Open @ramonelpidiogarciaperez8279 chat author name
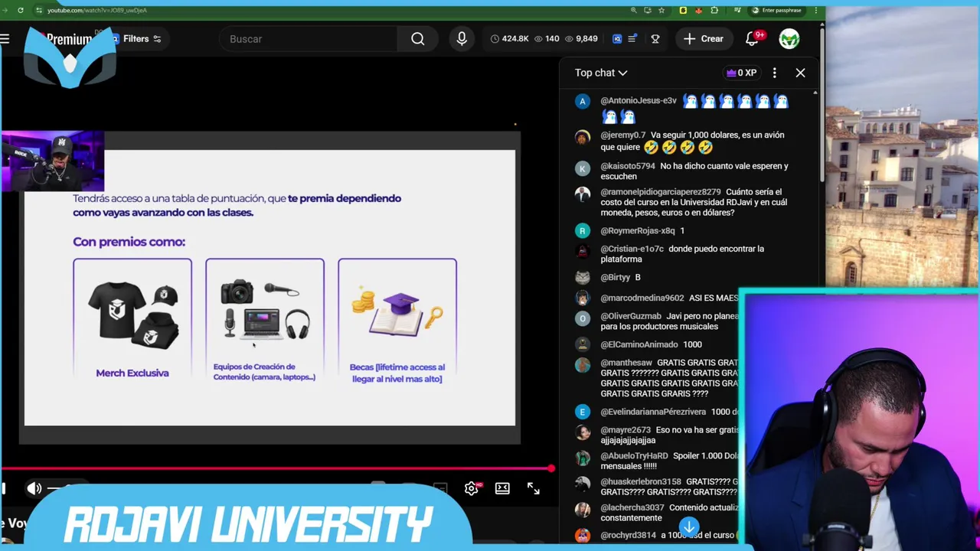980x551 pixels. point(661,192)
